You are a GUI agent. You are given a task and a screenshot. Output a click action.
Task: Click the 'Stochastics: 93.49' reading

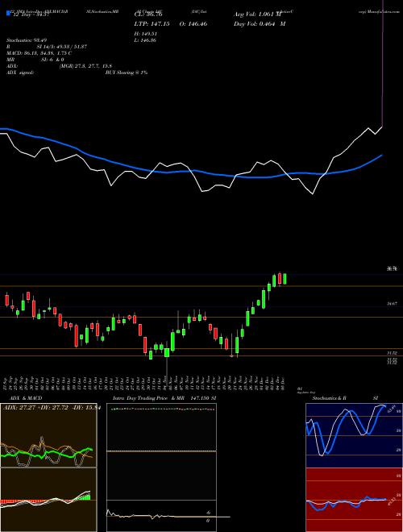click(x=27, y=40)
